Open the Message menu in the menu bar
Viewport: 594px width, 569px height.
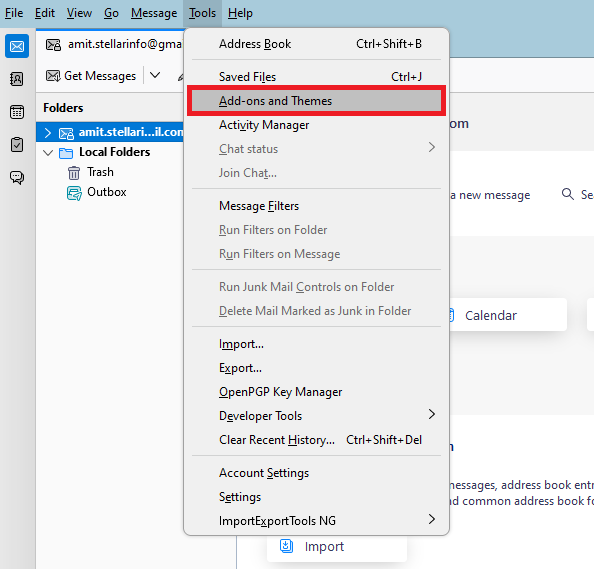coord(154,13)
